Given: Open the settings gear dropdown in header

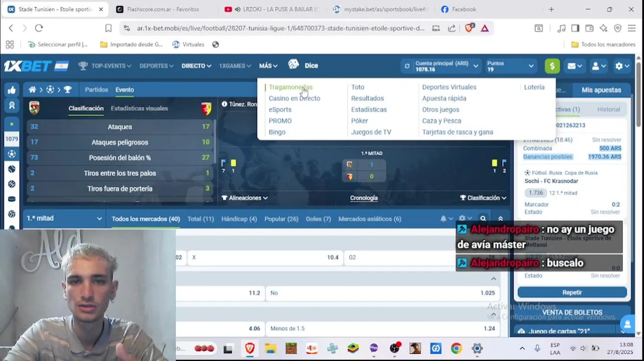Looking at the screenshot, I should point(622,66).
